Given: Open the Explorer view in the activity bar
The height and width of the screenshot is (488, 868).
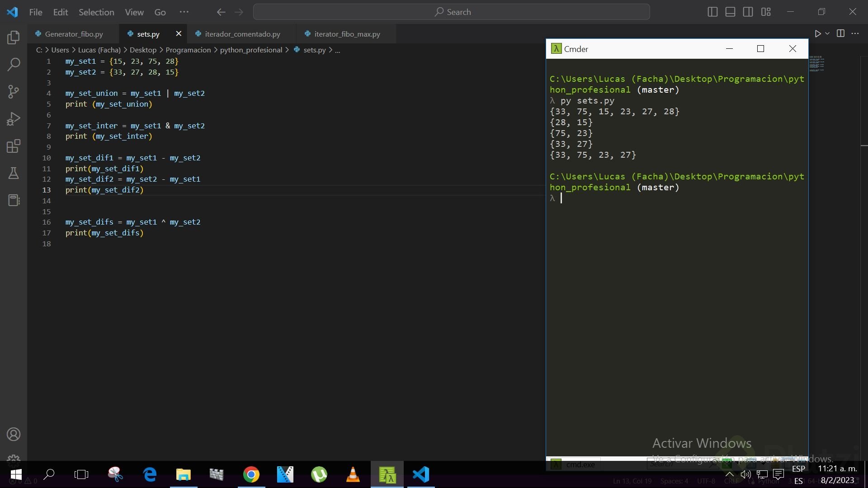Looking at the screenshot, I should (x=14, y=38).
